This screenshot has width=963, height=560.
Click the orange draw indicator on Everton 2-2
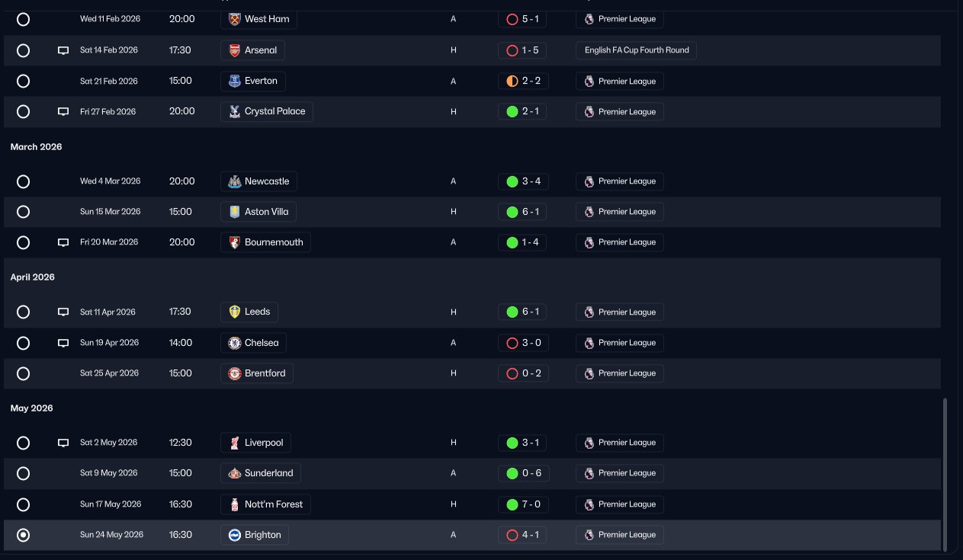point(512,81)
